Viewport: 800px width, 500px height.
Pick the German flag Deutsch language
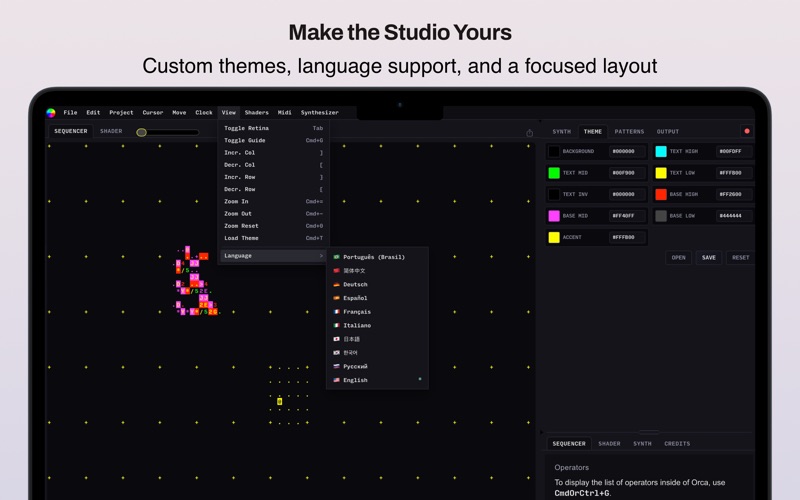377,285
